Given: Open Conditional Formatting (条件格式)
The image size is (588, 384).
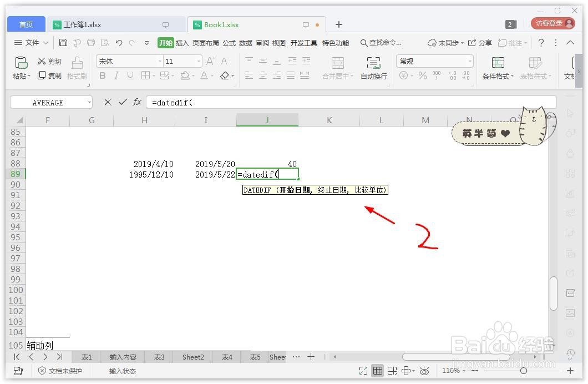Looking at the screenshot, I should pos(498,68).
